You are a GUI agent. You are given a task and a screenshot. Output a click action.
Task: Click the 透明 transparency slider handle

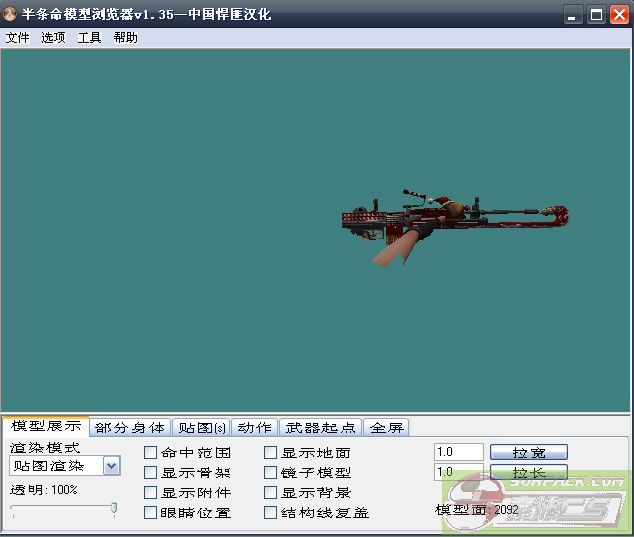coord(114,508)
